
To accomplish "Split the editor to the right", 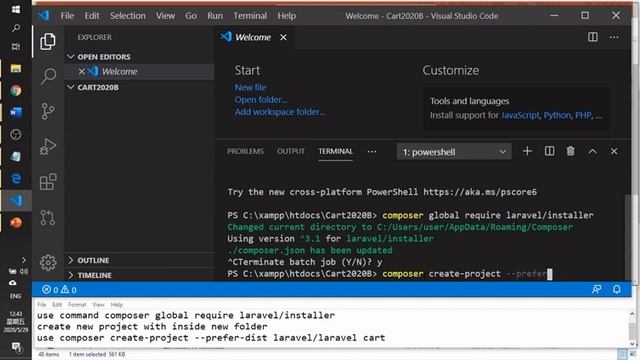I will pos(593,37).
